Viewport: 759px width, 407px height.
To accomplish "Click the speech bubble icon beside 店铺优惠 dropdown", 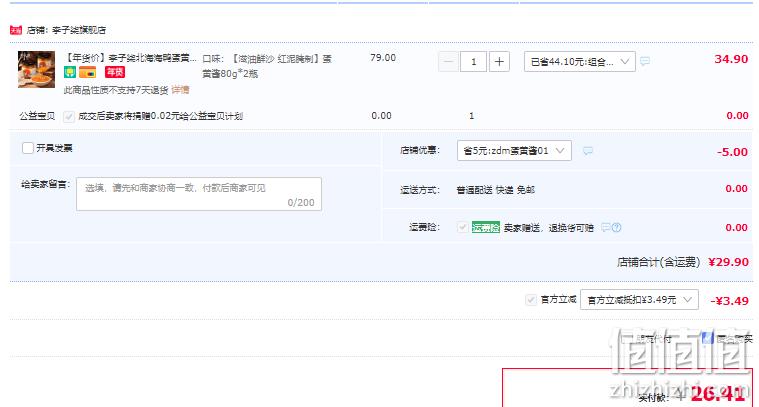I will pos(588,151).
